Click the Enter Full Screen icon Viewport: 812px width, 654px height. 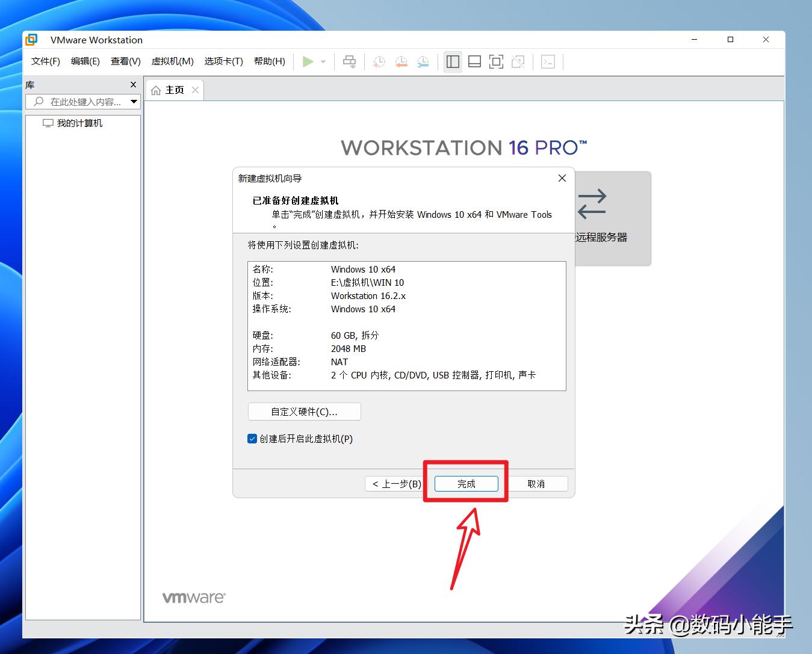[496, 61]
